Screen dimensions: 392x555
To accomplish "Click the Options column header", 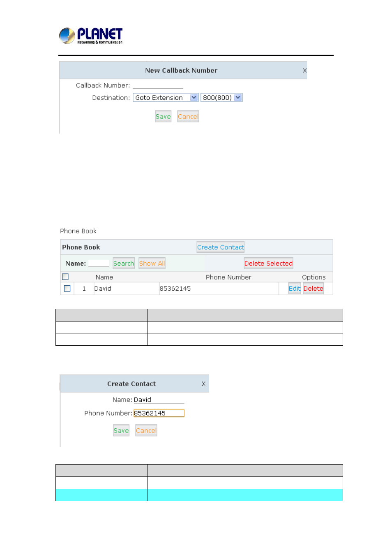I will (x=314, y=277).
